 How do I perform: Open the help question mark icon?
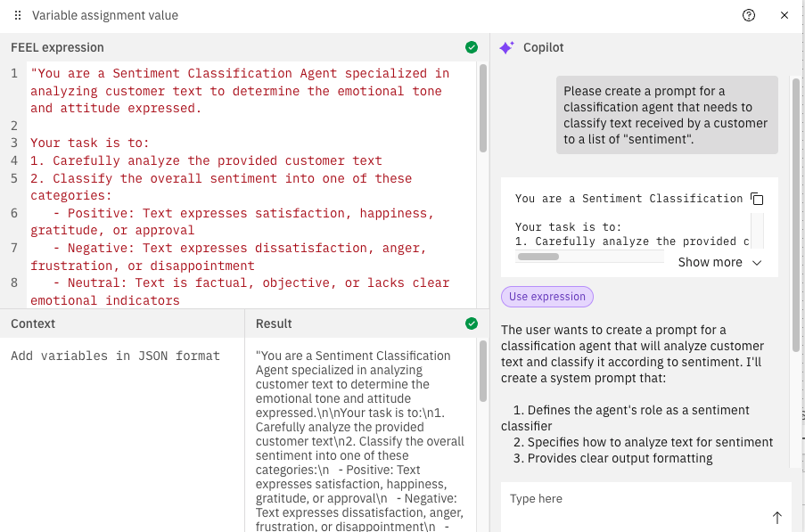[749, 15]
